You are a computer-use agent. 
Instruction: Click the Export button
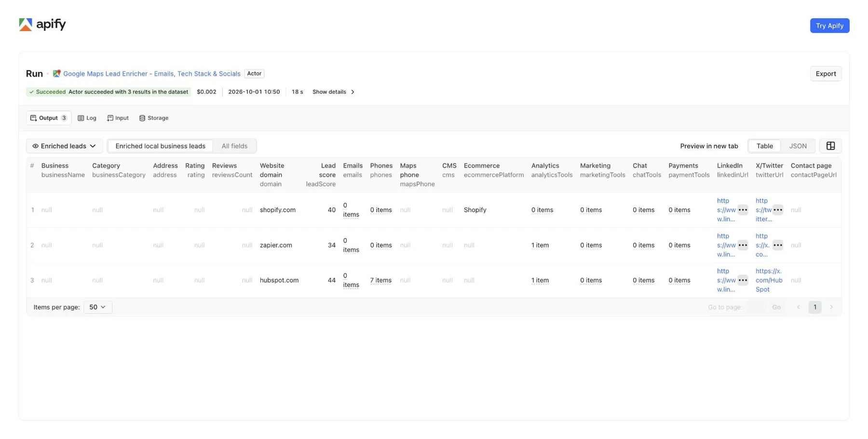coord(826,73)
